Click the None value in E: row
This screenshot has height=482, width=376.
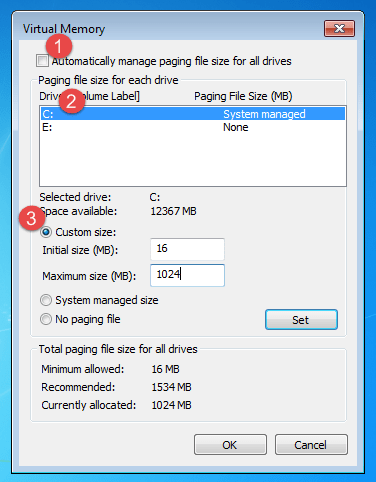click(x=236, y=127)
